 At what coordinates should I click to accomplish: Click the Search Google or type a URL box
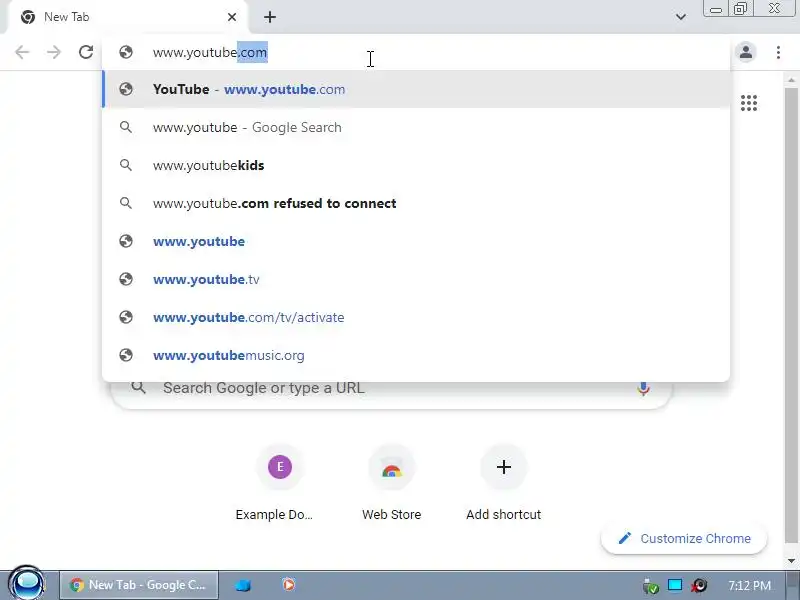391,388
